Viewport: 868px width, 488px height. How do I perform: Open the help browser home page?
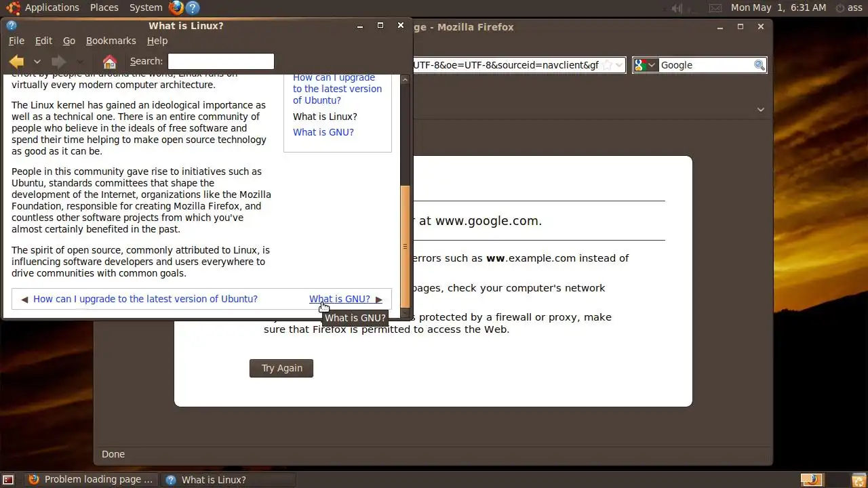(110, 61)
